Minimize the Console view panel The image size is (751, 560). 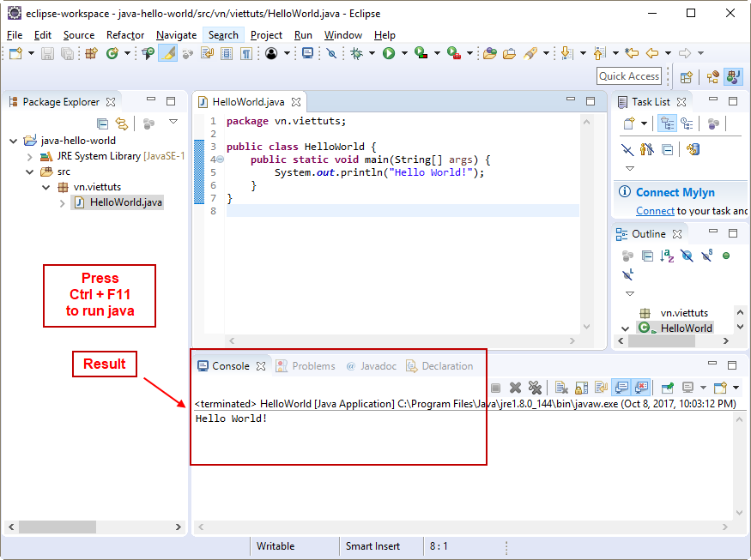[x=712, y=364]
